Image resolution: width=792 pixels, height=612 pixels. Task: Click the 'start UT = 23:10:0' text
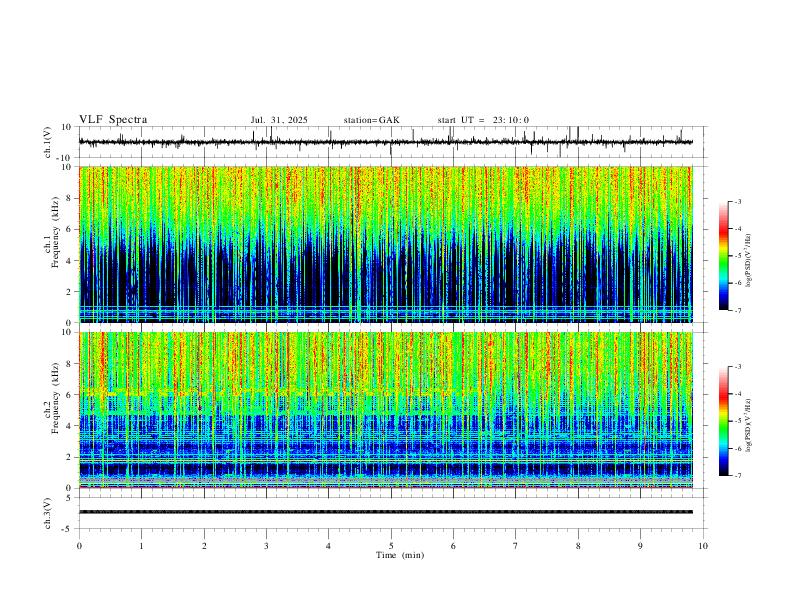pos(483,120)
